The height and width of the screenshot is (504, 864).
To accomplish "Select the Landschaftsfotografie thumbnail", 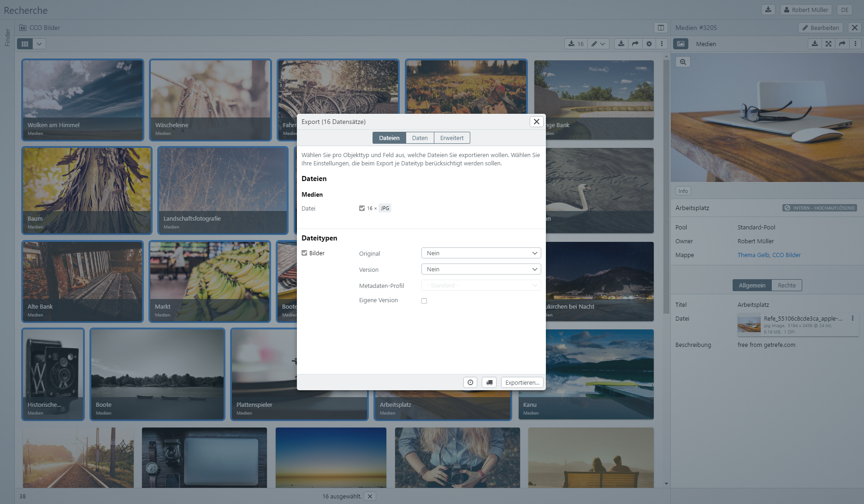I will click(x=223, y=190).
